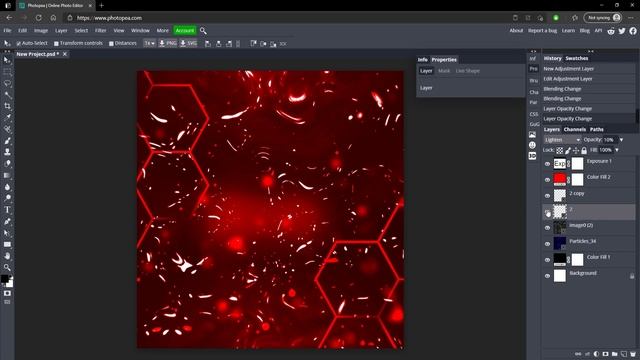The width and height of the screenshot is (640, 360).
Task: Select the Path Select tool
Action: pyautogui.click(x=7, y=233)
